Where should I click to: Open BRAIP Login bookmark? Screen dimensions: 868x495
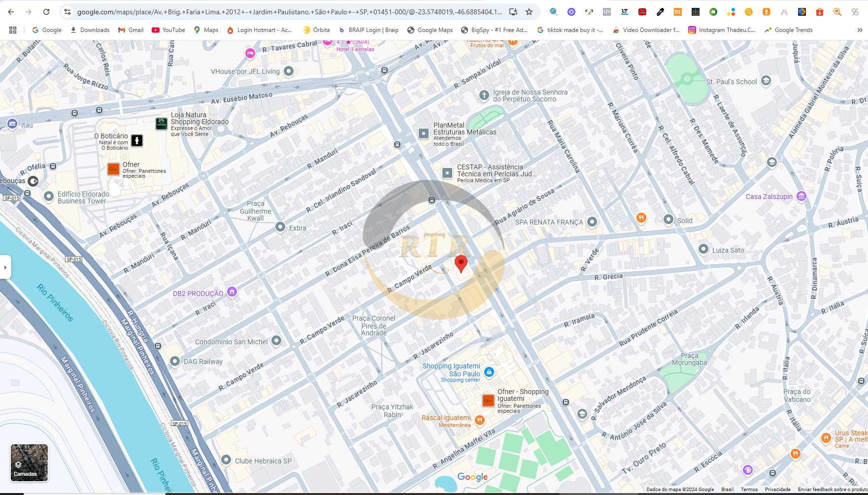pyautogui.click(x=368, y=30)
